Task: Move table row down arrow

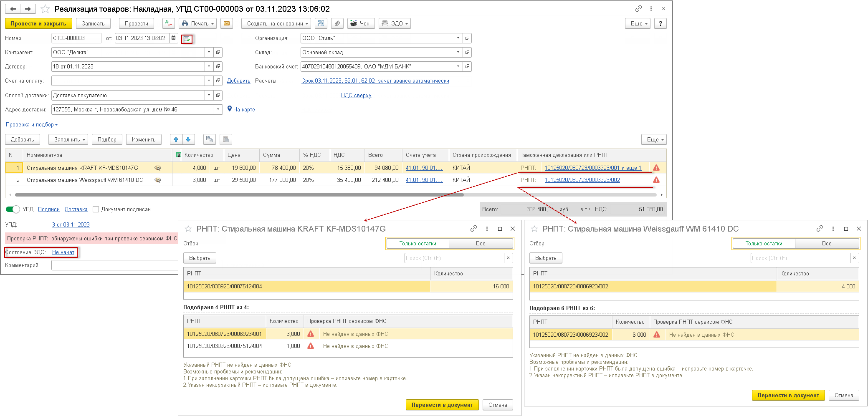Action: coord(188,139)
